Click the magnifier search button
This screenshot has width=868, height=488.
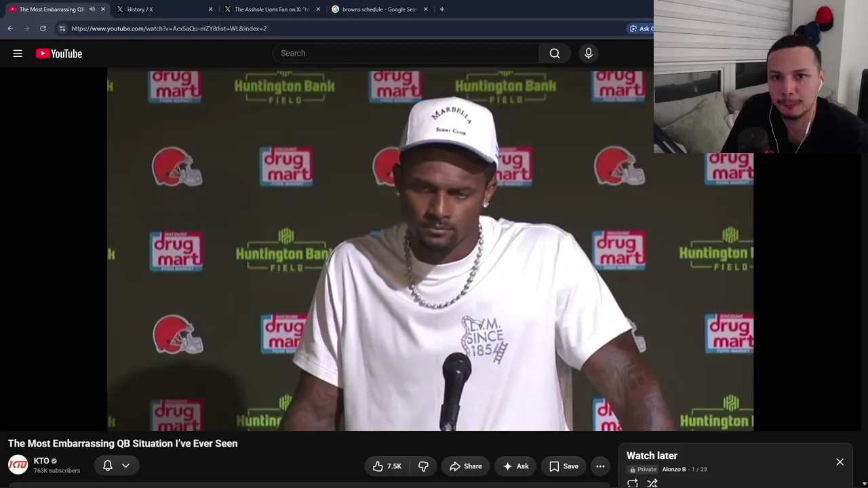click(x=555, y=54)
